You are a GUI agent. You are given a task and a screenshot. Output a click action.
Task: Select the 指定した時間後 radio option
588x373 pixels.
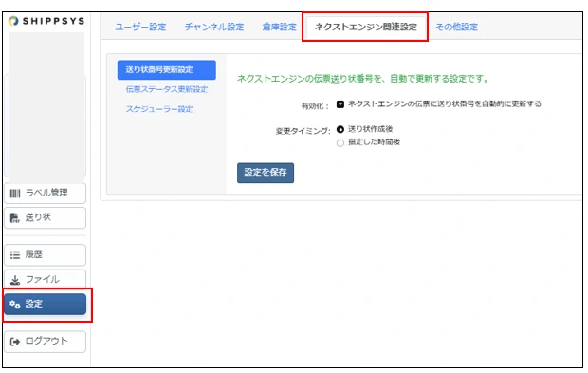(x=340, y=143)
